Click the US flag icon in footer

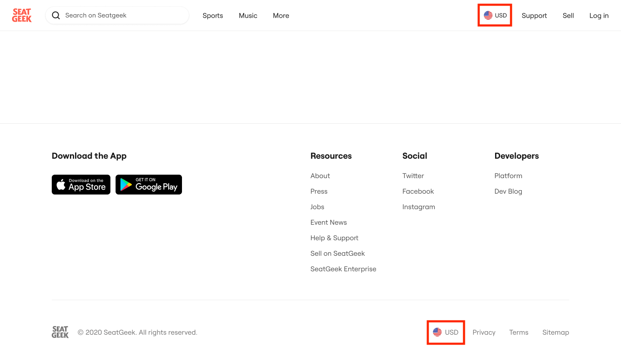click(437, 332)
